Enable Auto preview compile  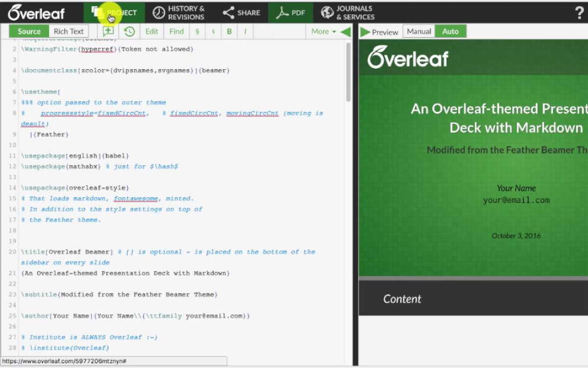pos(450,31)
